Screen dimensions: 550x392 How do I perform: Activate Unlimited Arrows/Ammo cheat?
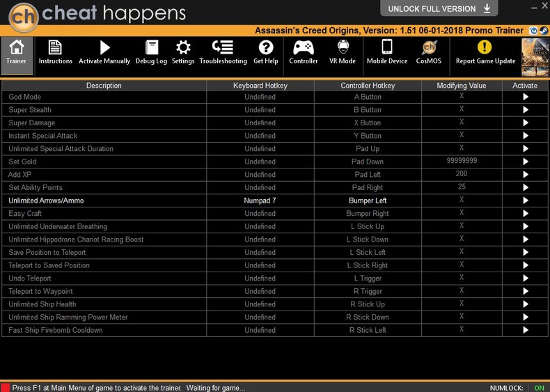[x=525, y=201]
